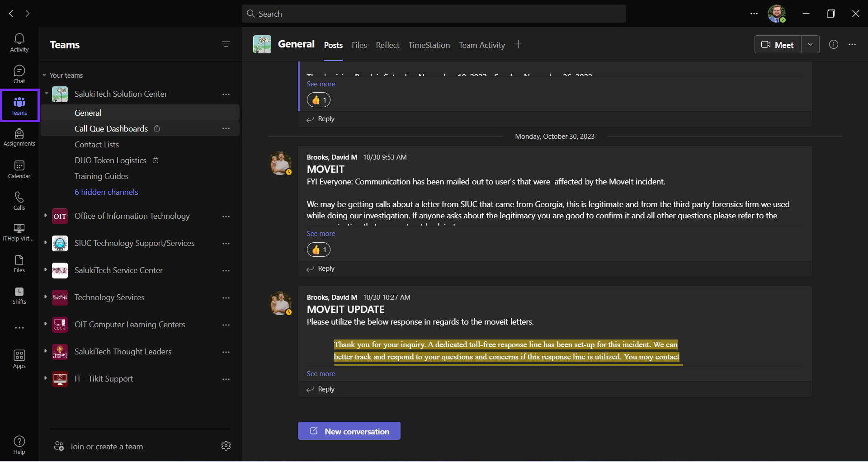Open Chat from the left rail
Screen dimensions: 868x462
pyautogui.click(x=19, y=74)
